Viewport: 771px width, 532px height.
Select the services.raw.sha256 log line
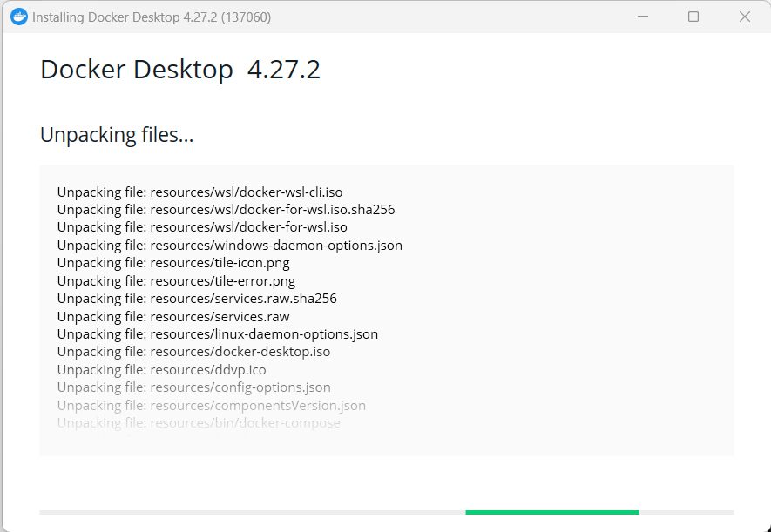point(197,299)
